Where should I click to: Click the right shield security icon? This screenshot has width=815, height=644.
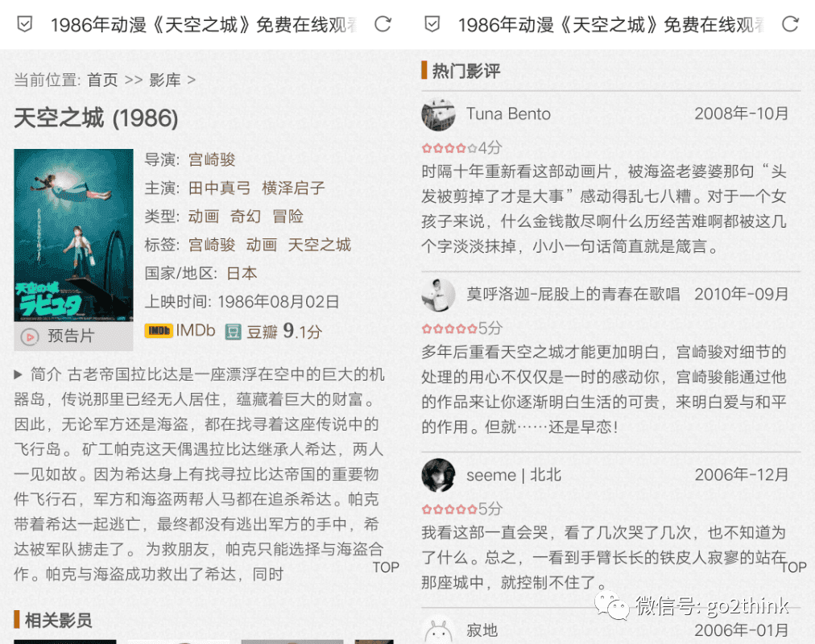point(432,24)
